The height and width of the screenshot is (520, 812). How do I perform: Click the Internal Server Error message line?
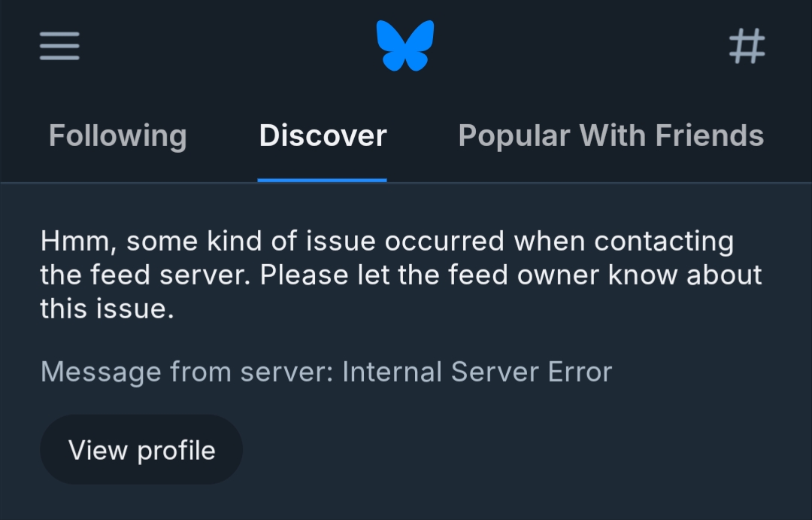click(x=477, y=372)
